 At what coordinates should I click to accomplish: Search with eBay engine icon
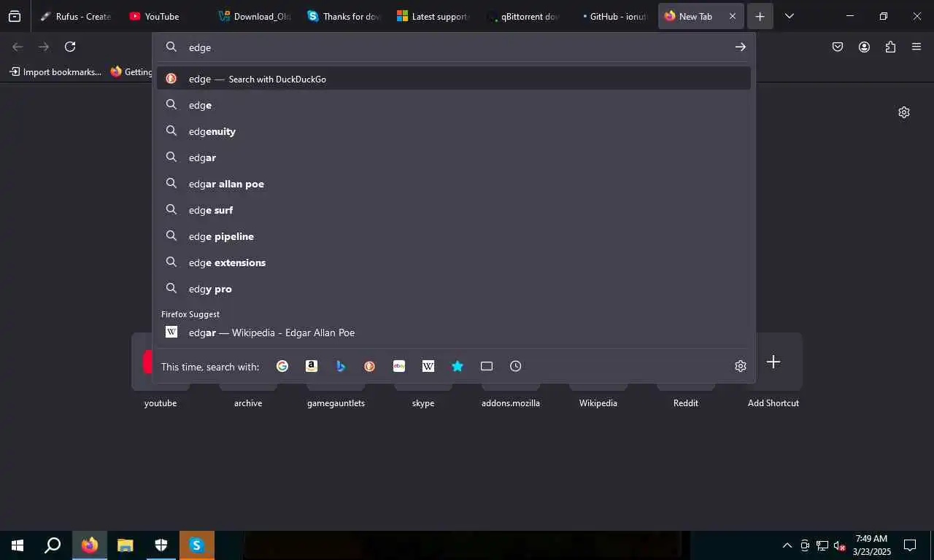(399, 366)
